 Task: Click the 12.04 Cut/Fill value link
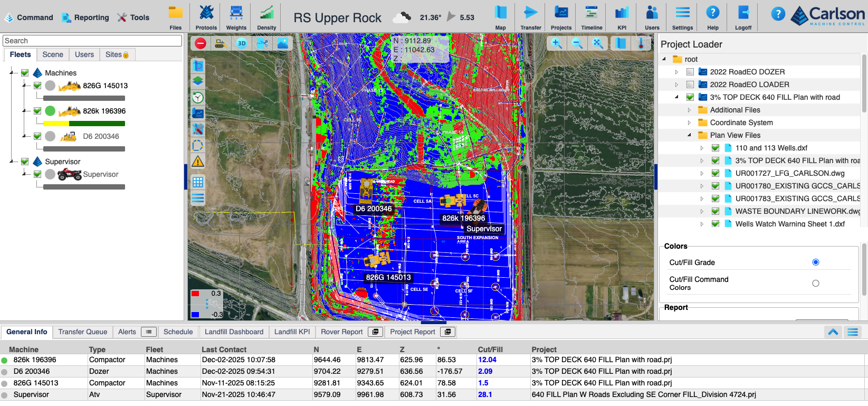coord(487,360)
